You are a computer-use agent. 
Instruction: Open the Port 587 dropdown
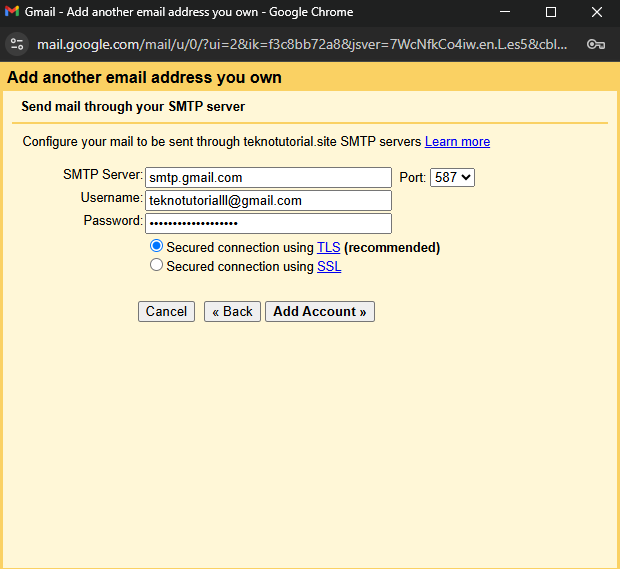tap(452, 178)
